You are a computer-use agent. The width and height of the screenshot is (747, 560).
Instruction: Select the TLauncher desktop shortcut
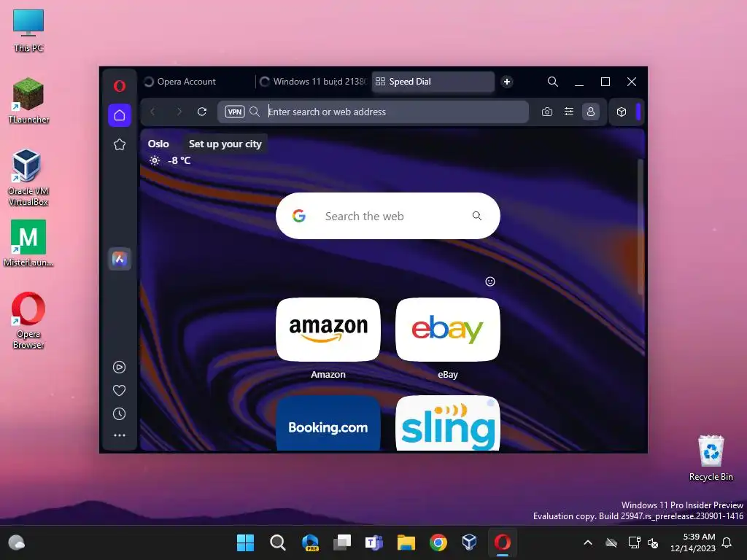(28, 101)
